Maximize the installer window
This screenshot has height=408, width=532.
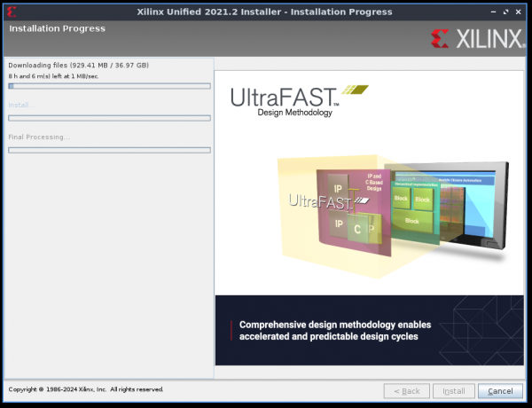tap(505, 11)
